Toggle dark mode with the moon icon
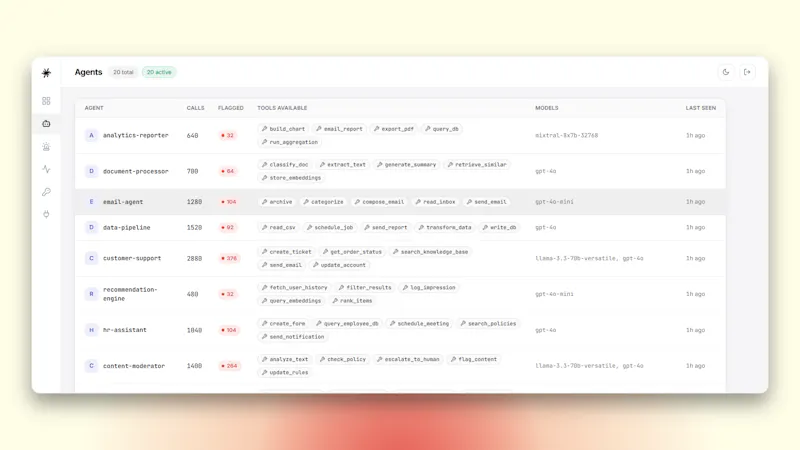The image size is (800, 450). tap(726, 72)
